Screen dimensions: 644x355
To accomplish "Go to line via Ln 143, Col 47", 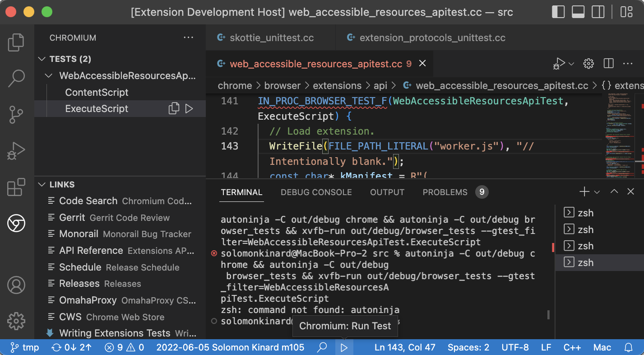I will tap(405, 347).
